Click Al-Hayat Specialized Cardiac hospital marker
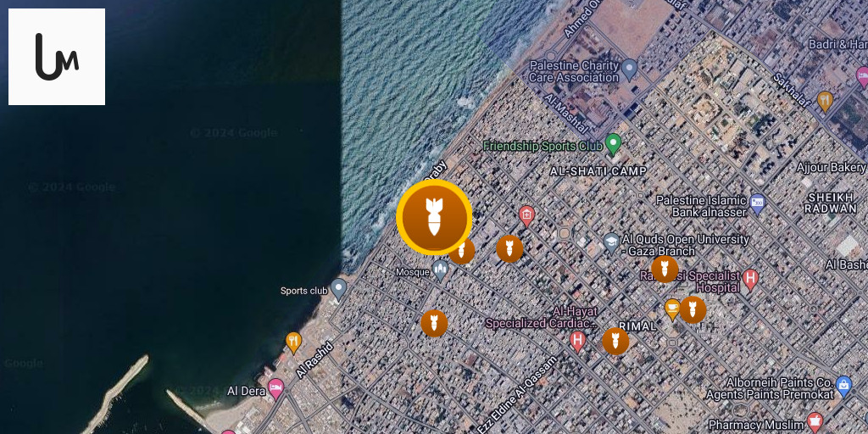The height and width of the screenshot is (434, 868). [x=578, y=341]
